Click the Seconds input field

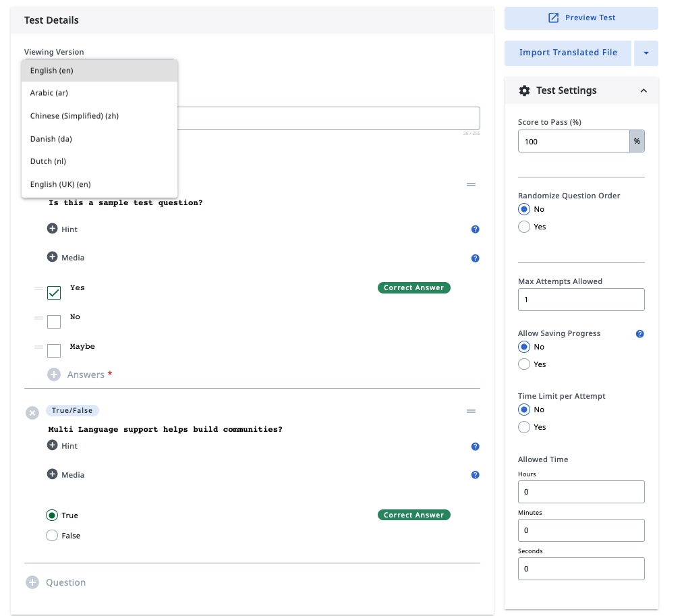coord(581,569)
